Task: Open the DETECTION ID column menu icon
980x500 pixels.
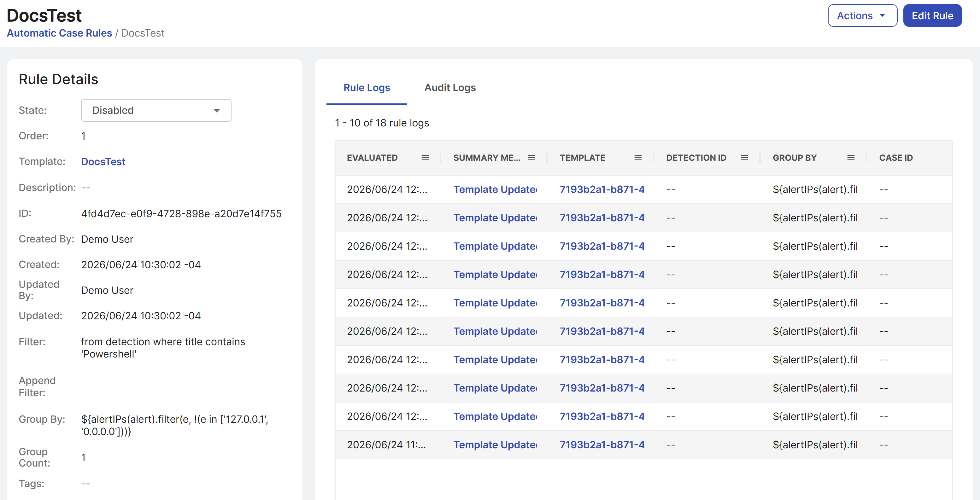Action: pyautogui.click(x=744, y=158)
